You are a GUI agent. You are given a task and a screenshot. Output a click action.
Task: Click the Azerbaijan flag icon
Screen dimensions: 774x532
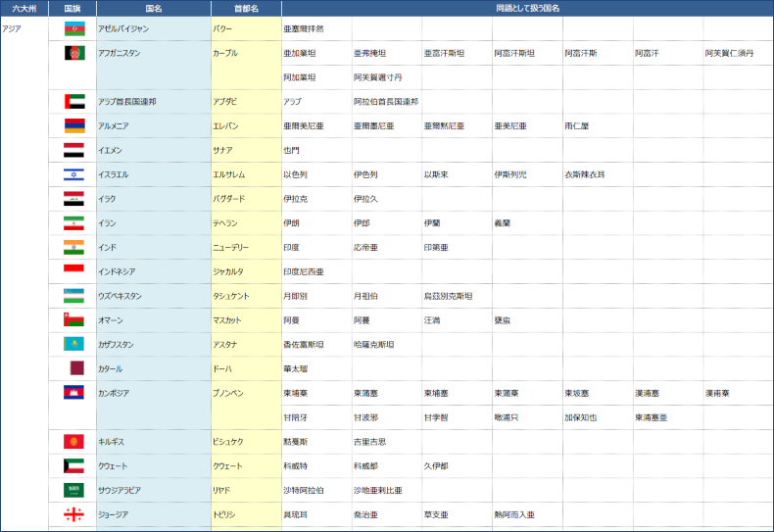[73, 28]
